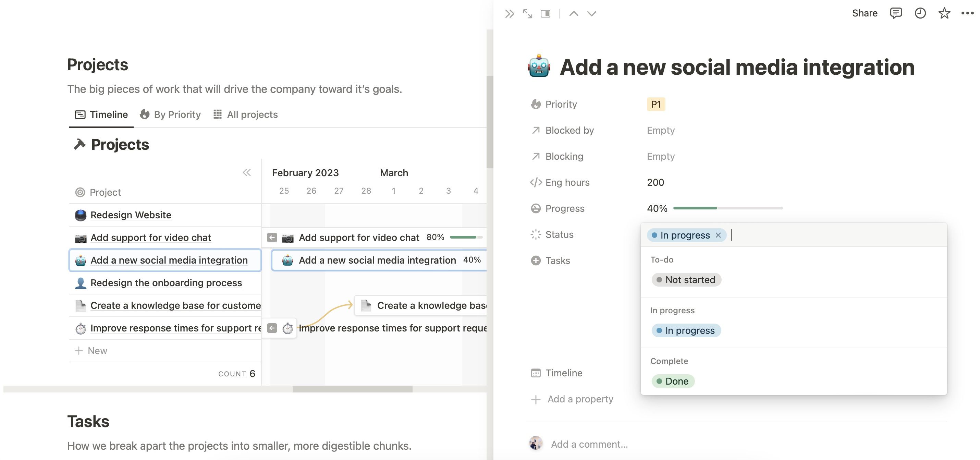
Task: Close the side peek panel with double chevron
Action: [510, 14]
